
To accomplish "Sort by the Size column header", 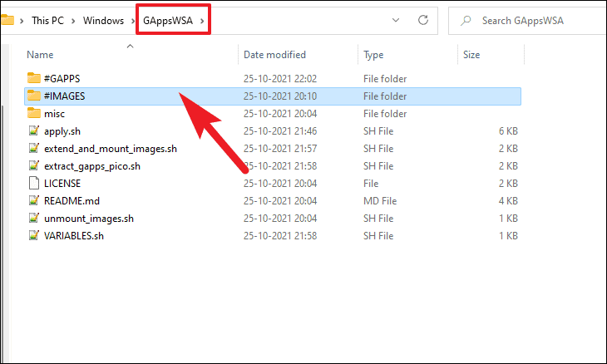I will tap(471, 55).
